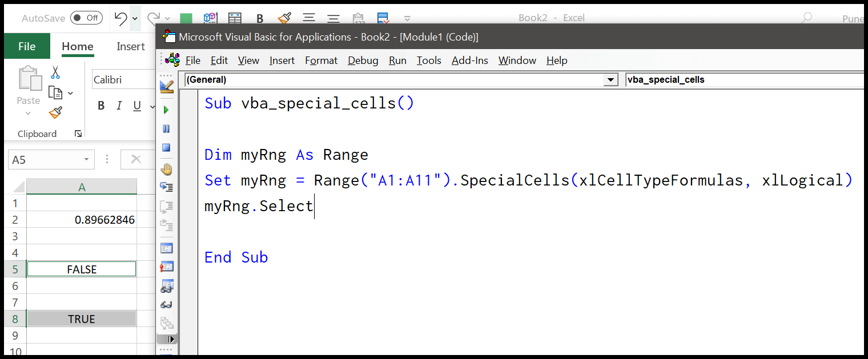The height and width of the screenshot is (359, 868).
Task: Click the Design Mode icon
Action: click(167, 87)
